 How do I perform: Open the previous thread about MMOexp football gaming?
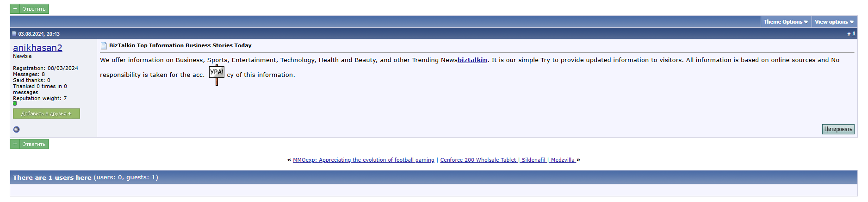click(363, 160)
